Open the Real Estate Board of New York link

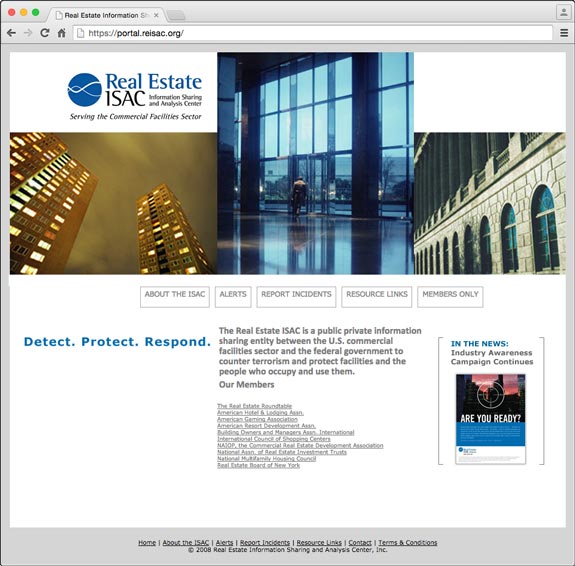[x=259, y=465]
